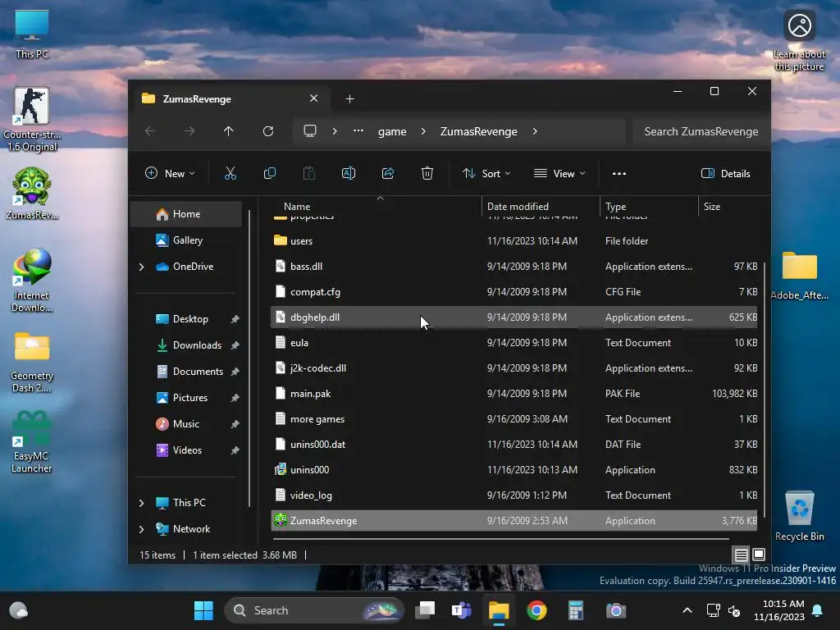Expand OneDrive in navigation pane
This screenshot has width=840, height=630.
141,267
